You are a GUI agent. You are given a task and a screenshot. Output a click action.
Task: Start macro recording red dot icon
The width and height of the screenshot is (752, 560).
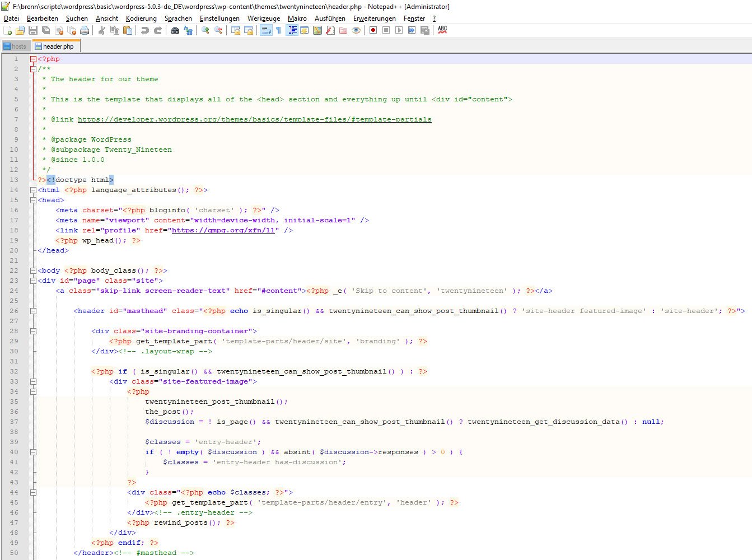pyautogui.click(x=373, y=30)
